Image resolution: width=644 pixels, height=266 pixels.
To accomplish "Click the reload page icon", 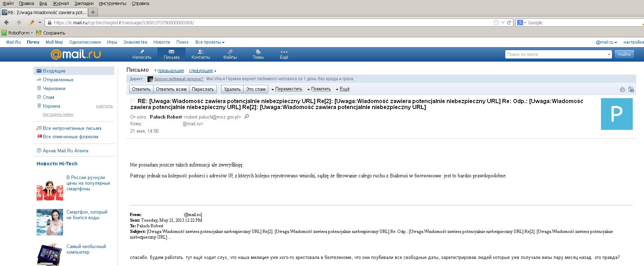I will click(x=509, y=23).
